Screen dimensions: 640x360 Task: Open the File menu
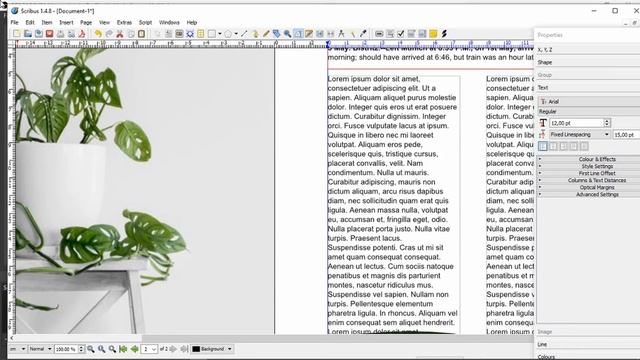(x=15, y=22)
